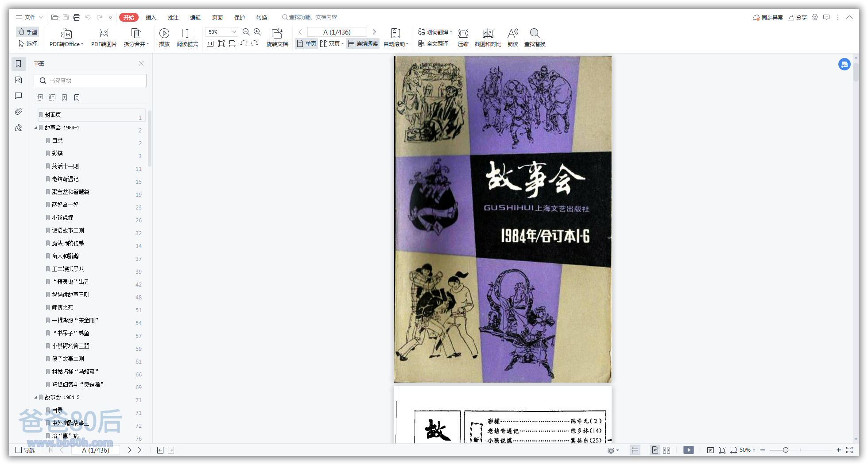Enter fullscreen from status bar
The width and height of the screenshot is (868, 465).
coord(849,450)
